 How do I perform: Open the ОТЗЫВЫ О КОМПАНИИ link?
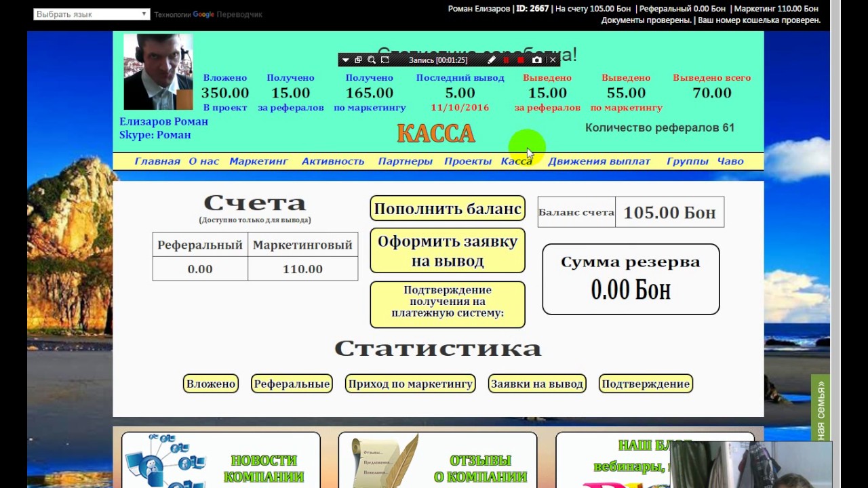(x=480, y=469)
